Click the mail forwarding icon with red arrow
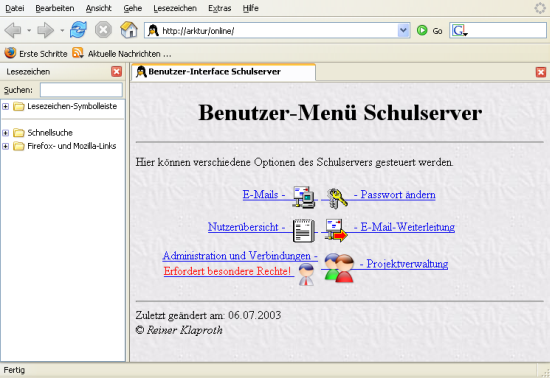 (x=336, y=230)
